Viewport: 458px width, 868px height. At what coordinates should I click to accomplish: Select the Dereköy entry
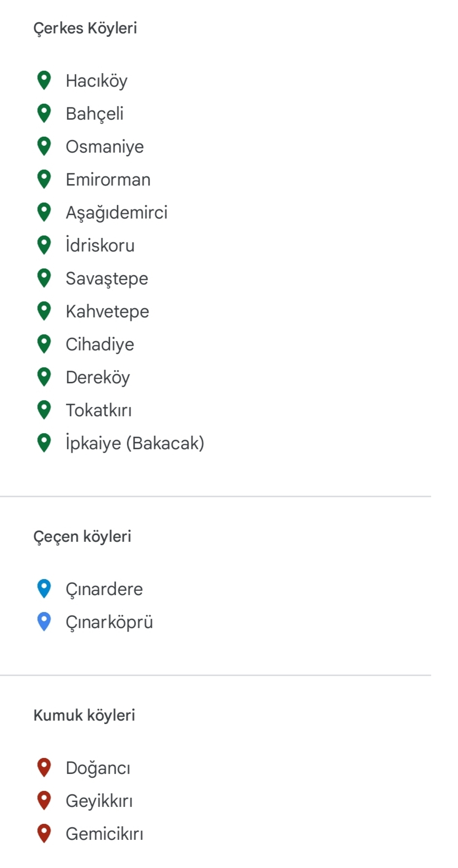click(98, 378)
